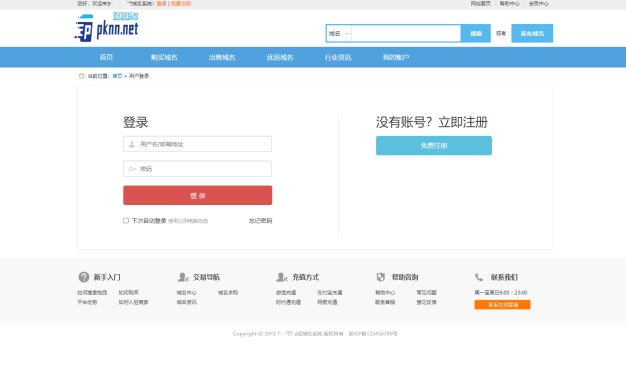Screen dimensions: 626x386
Task: Click the key icon in the password field
Action: (132, 169)
